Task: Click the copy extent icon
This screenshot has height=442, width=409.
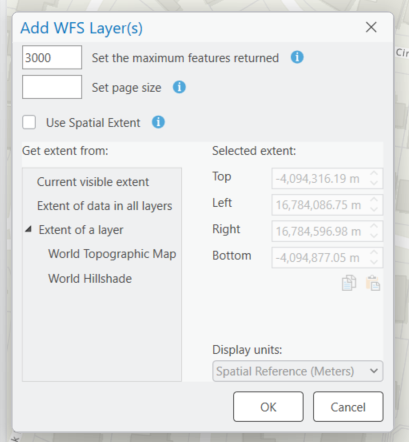Action: [x=349, y=283]
